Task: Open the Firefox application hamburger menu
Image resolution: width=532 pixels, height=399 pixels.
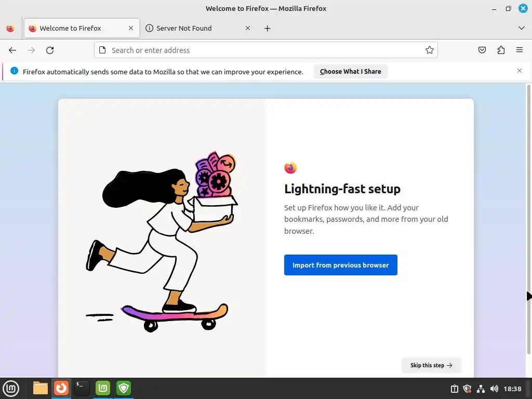Action: point(520,50)
